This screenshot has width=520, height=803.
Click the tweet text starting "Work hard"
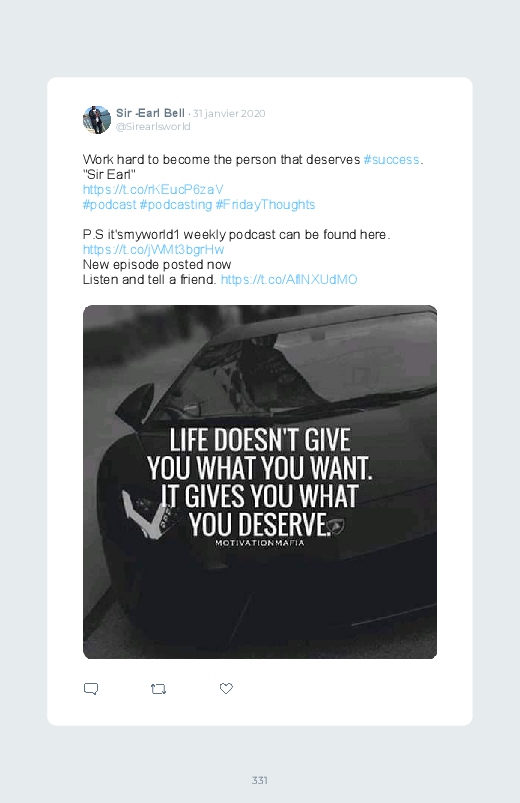point(253,160)
